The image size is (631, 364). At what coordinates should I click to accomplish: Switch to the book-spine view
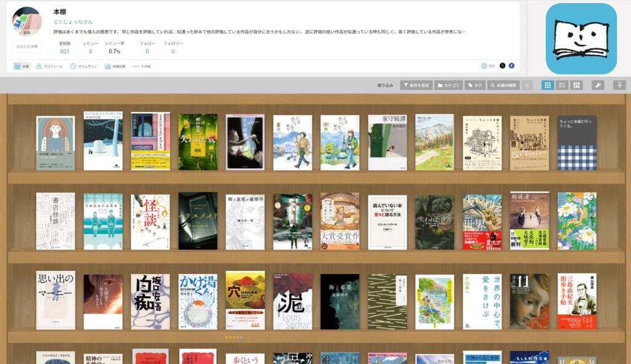tap(577, 85)
